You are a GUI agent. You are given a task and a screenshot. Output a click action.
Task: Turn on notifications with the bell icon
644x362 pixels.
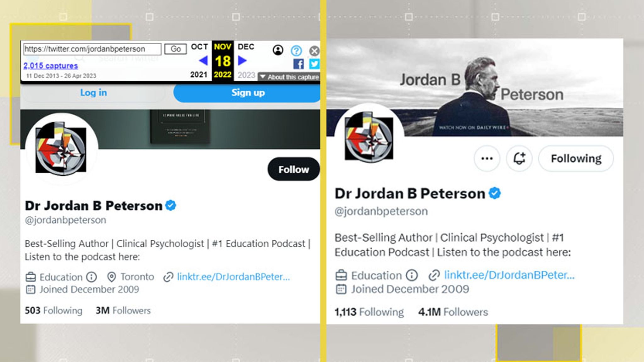tap(519, 158)
